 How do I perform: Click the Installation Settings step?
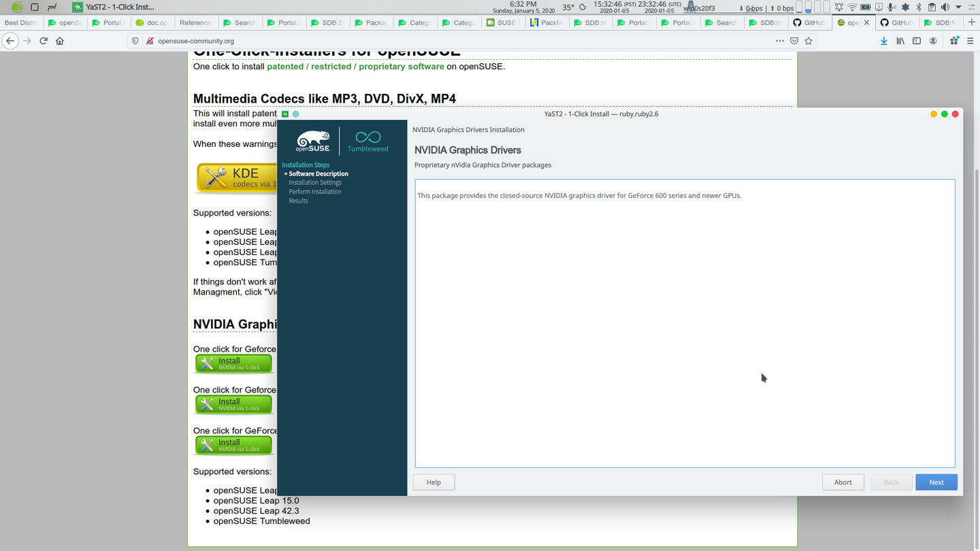pyautogui.click(x=315, y=182)
